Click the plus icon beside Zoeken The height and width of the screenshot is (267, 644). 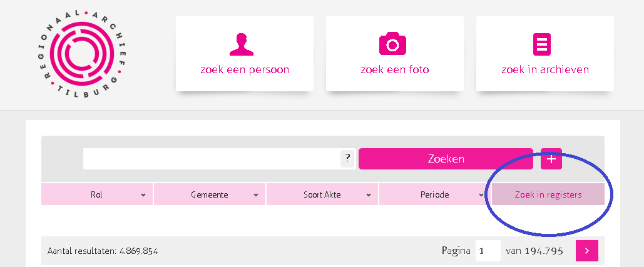(551, 159)
